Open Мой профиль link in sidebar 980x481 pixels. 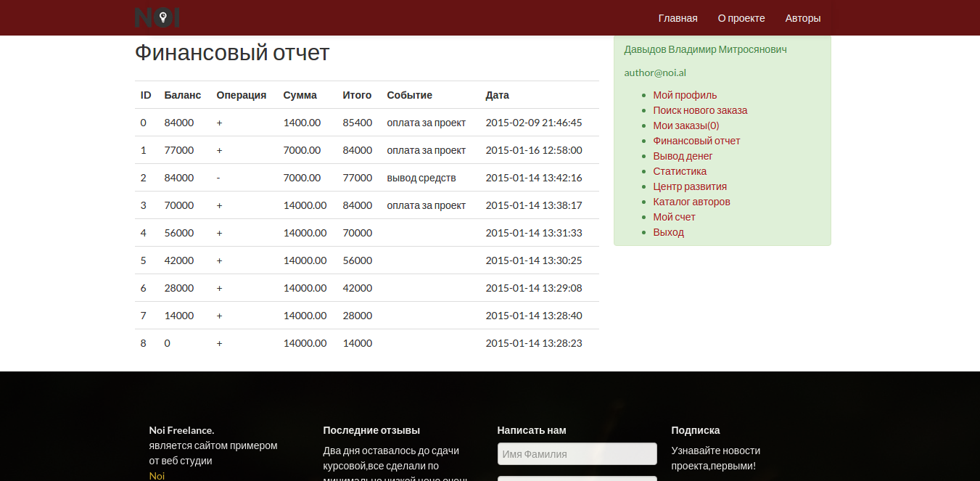[685, 95]
